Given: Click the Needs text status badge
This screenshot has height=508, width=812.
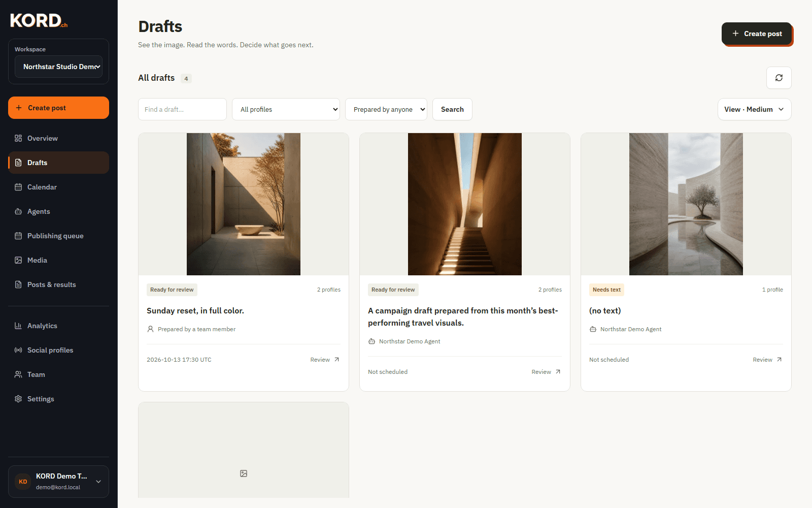Looking at the screenshot, I should point(606,290).
